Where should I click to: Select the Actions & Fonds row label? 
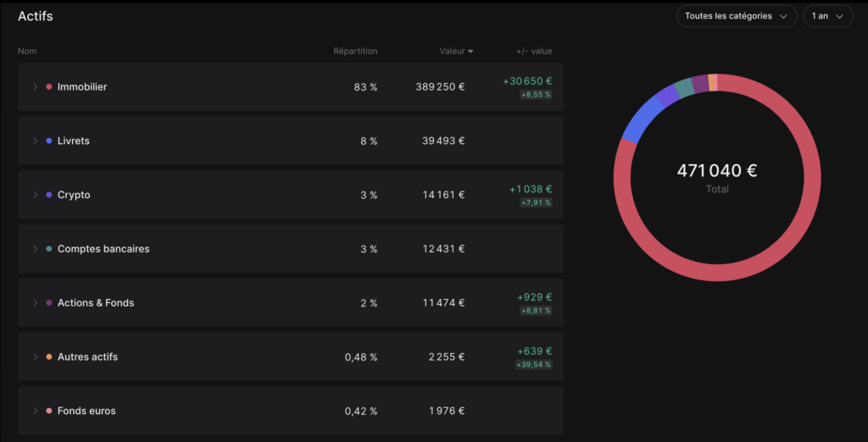click(96, 302)
